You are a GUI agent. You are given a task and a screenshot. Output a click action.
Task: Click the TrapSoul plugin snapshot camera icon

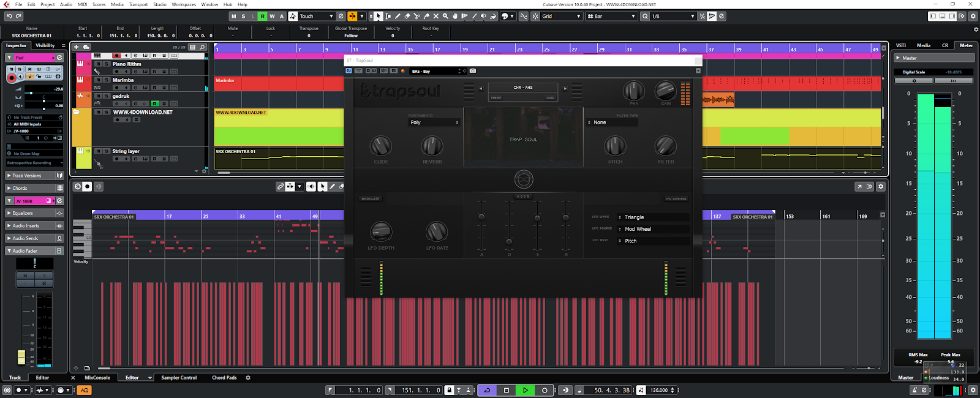coord(473,71)
